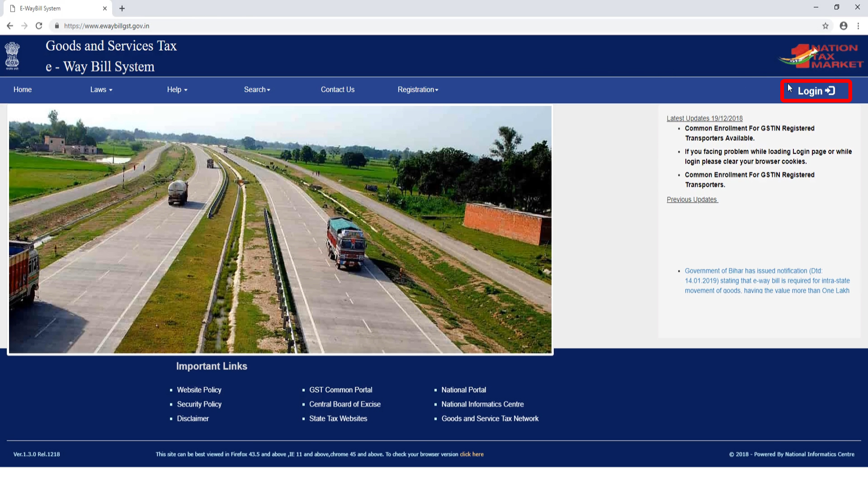Open the Previous Updates link

692,199
